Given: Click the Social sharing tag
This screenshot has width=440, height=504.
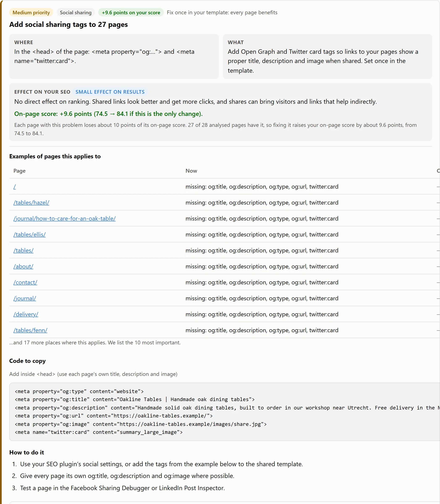Looking at the screenshot, I should [76, 13].
